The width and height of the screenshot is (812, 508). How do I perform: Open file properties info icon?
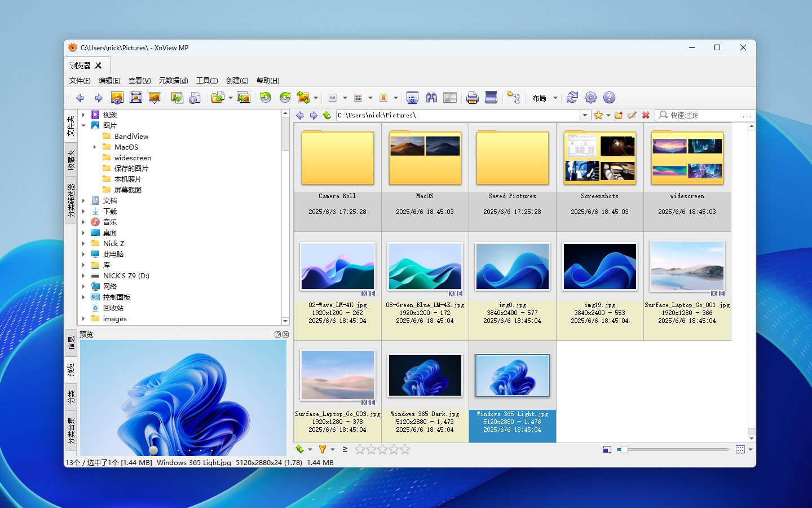tap(195, 98)
